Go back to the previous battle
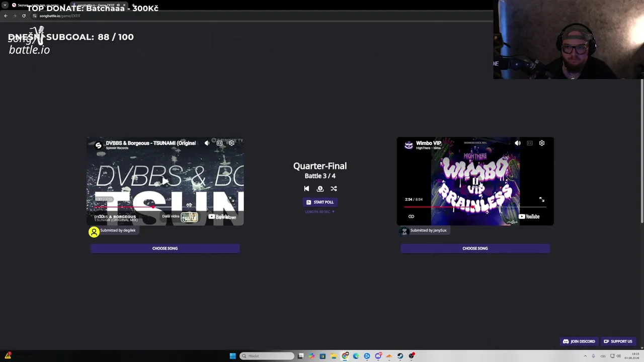This screenshot has height=362, width=644. coord(306,189)
